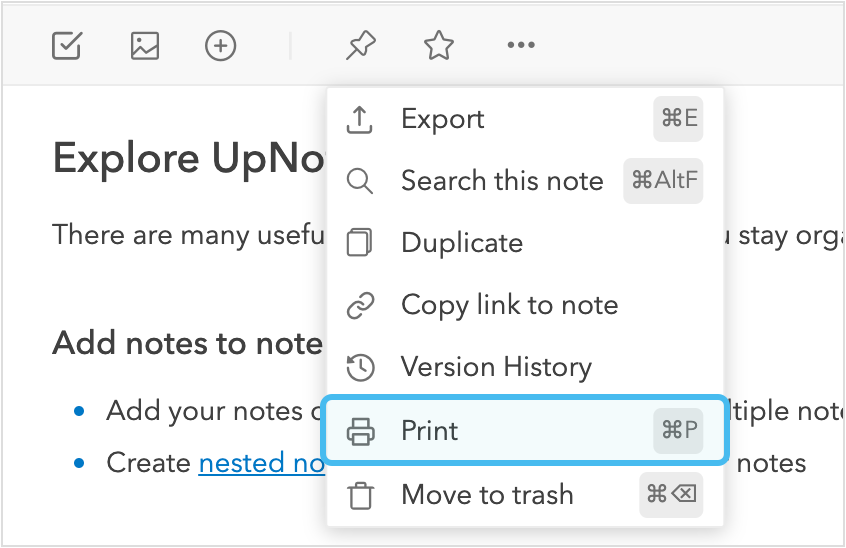Click the magnifying glass search icon
Viewport: 846px width, 548px height.
click(x=359, y=181)
